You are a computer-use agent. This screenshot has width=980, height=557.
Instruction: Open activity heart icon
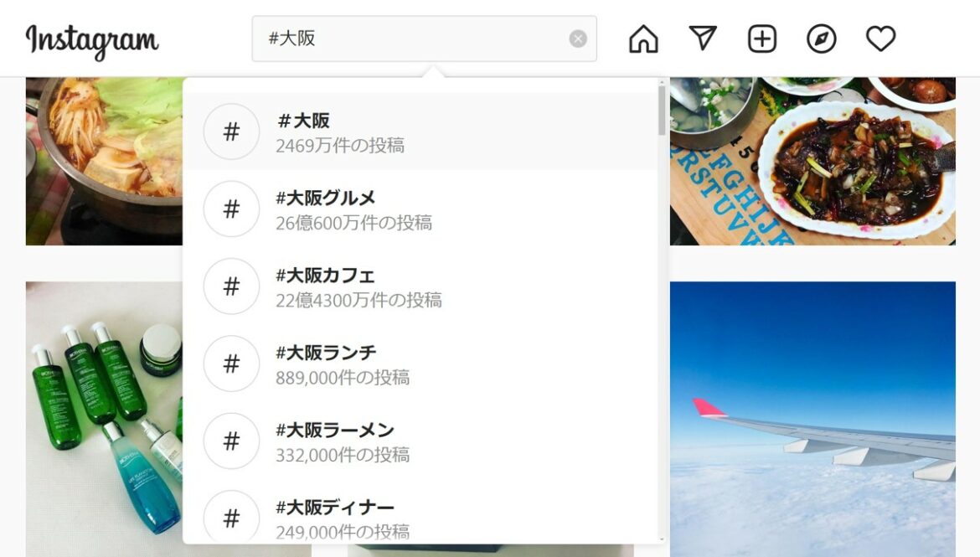click(x=880, y=39)
